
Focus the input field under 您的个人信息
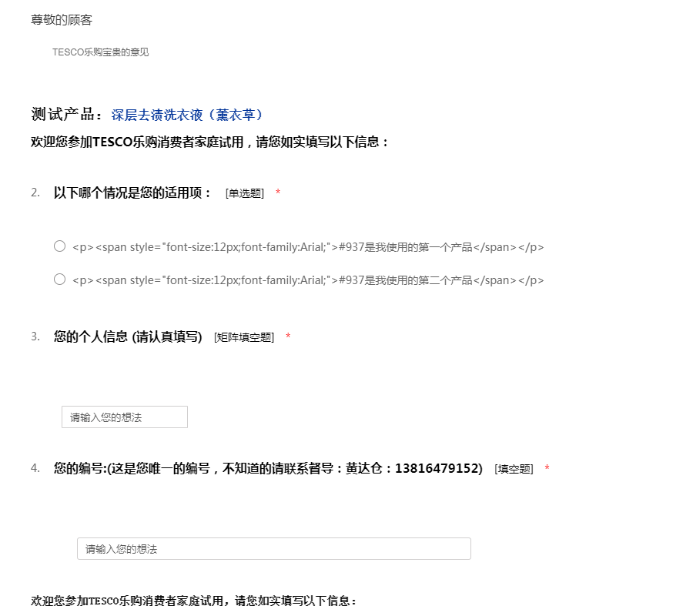pos(125,417)
